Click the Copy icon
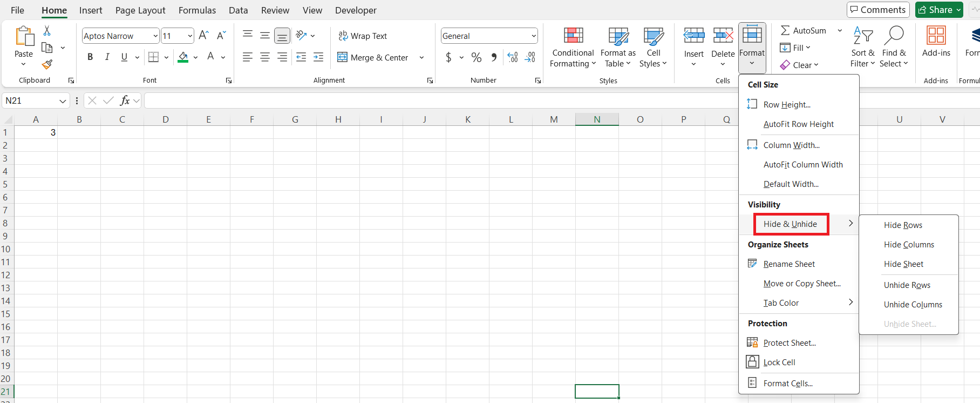980x403 pixels. (x=47, y=48)
